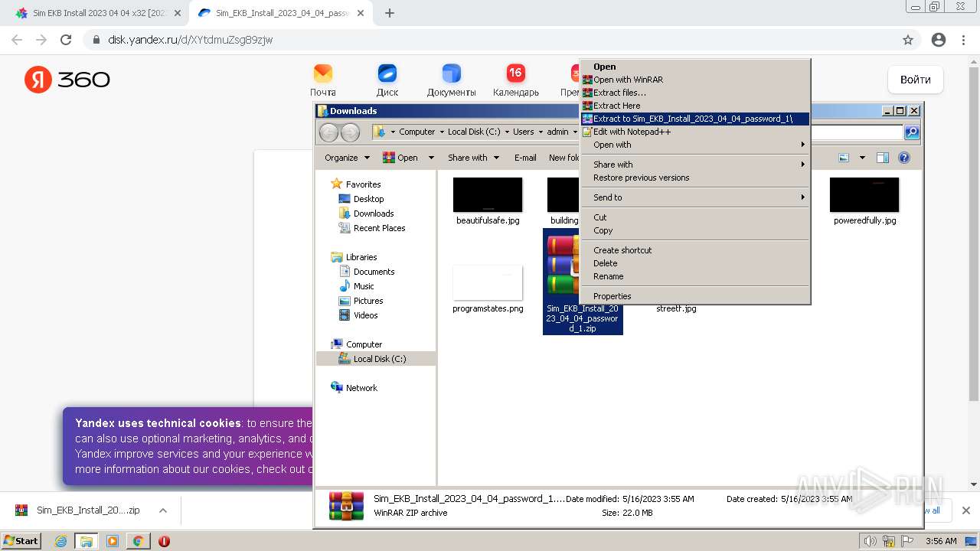Open the change view dropdown arrow
Screen dimensions: 980x551
pos(862,158)
